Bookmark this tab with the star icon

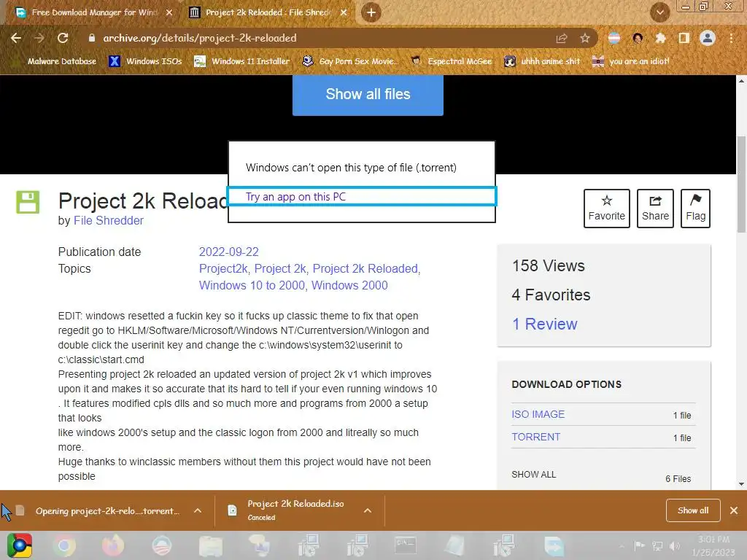(585, 38)
